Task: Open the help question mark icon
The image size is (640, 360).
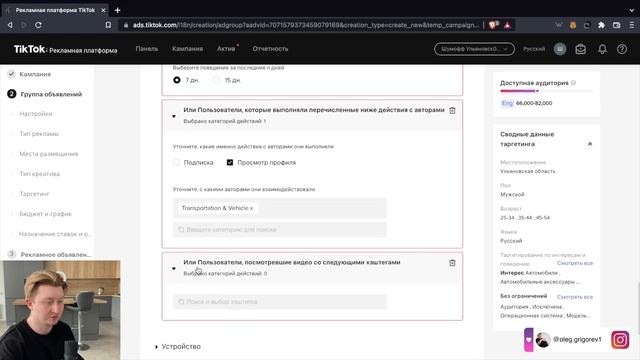Action: coord(622,49)
